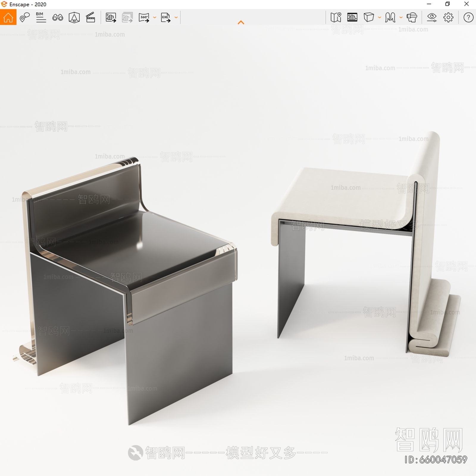Close the Enscape window
The width and height of the screenshot is (476, 476).
[466, 4]
